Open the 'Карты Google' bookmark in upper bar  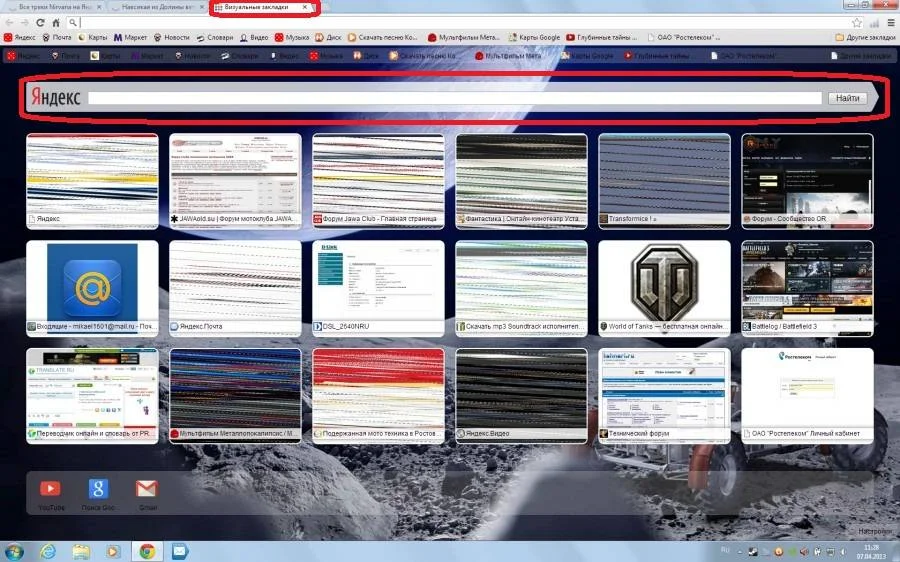tap(534, 37)
